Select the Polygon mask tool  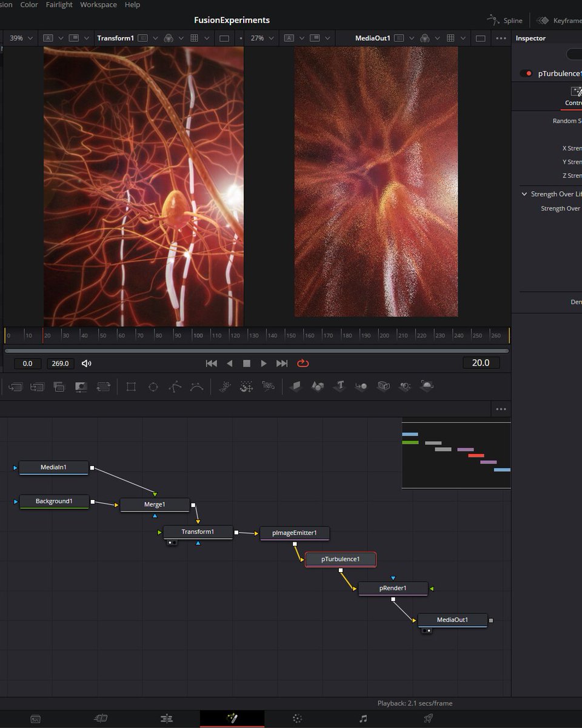coord(175,386)
